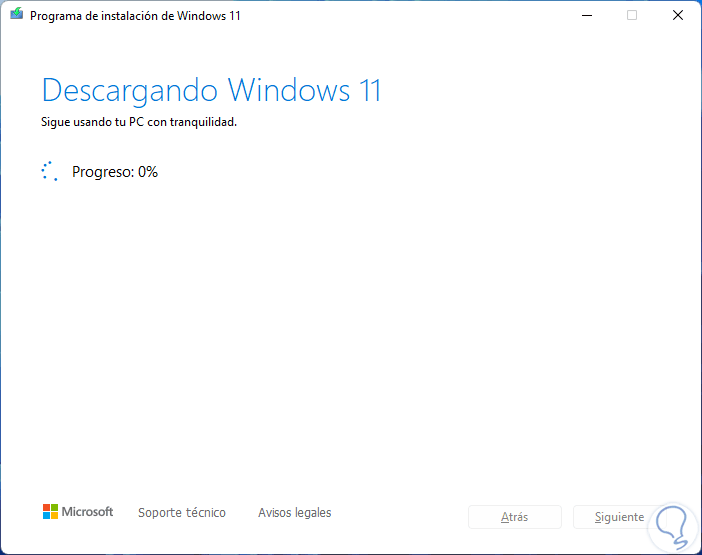Click the Windows 11 setup icon in title bar

(x=17, y=14)
